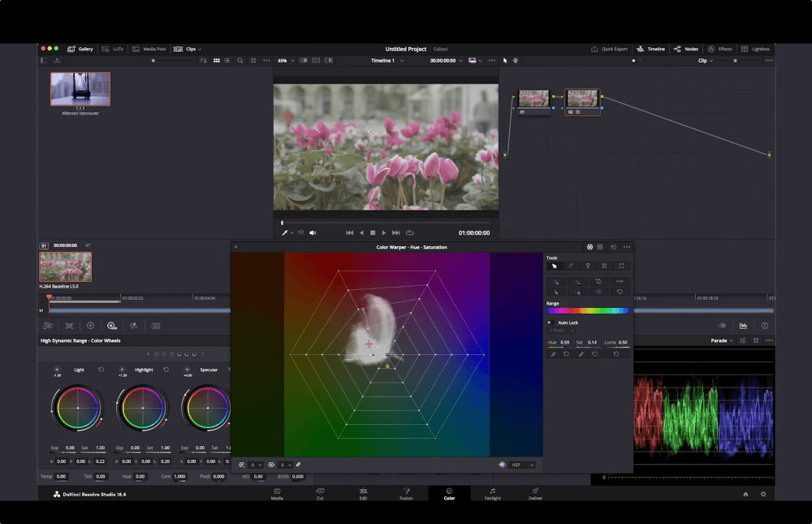The height and width of the screenshot is (524, 812).
Task: Reset the Highlight color wheel
Action: (x=166, y=370)
